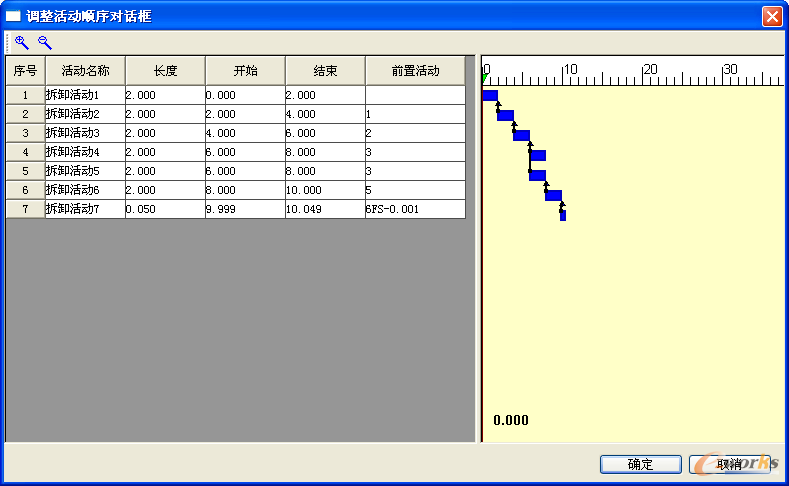Select row 5 by its number cell
Viewport: 789px width, 486px height.
point(25,171)
